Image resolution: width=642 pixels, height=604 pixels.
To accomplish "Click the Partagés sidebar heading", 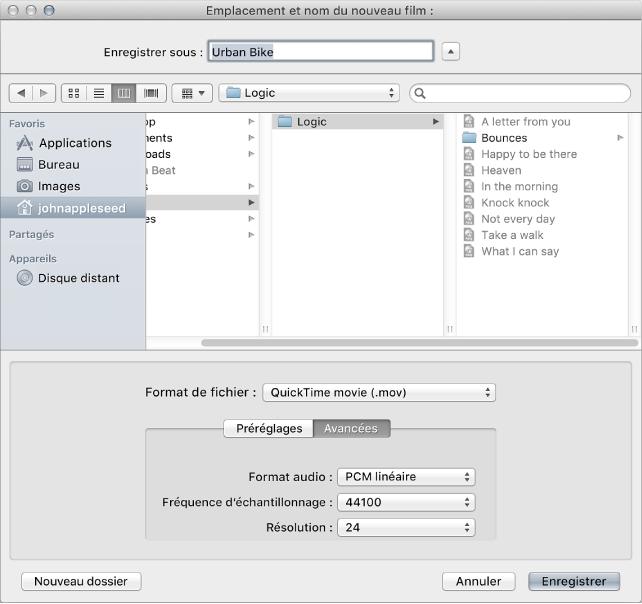I will (x=32, y=235).
